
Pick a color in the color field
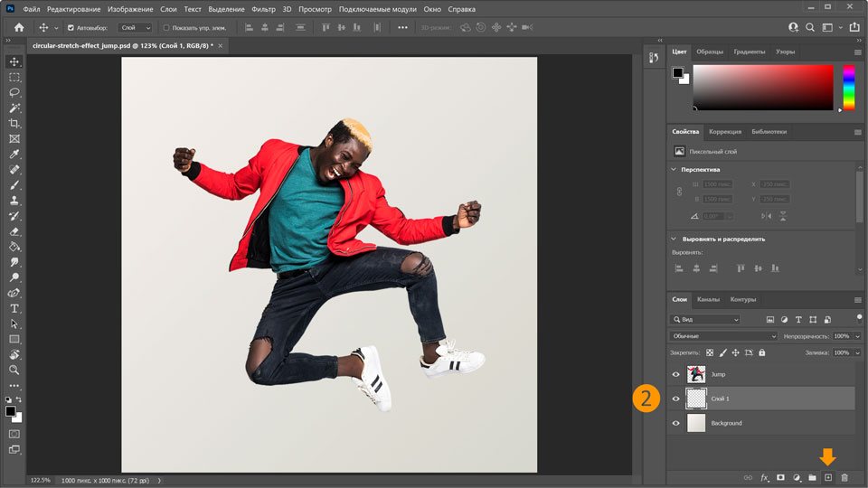(762, 88)
